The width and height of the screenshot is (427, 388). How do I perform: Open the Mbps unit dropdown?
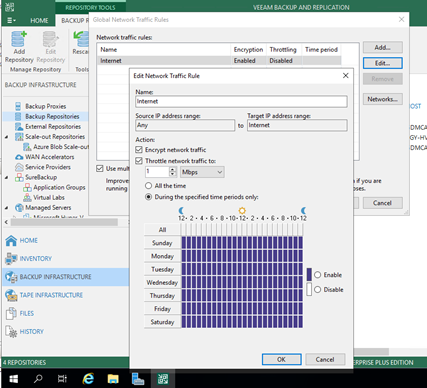pyautogui.click(x=202, y=172)
